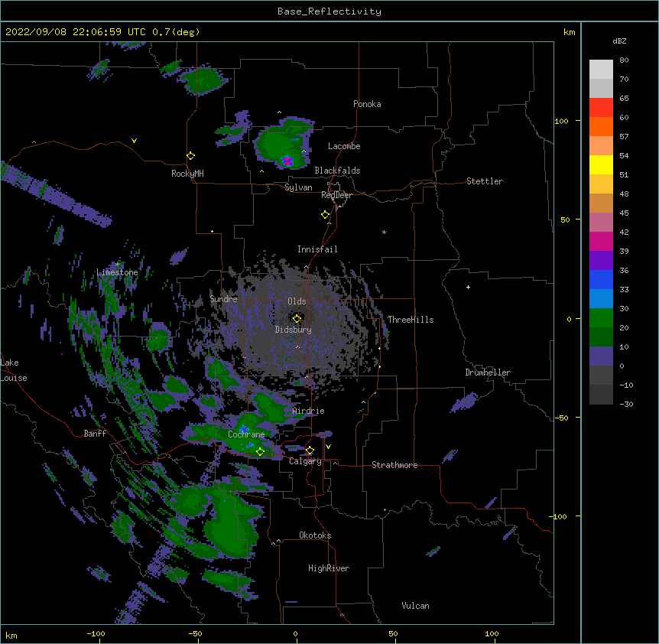Screen dimensions: 659x644
Task: Select the Innisfail label
Action: [317, 249]
